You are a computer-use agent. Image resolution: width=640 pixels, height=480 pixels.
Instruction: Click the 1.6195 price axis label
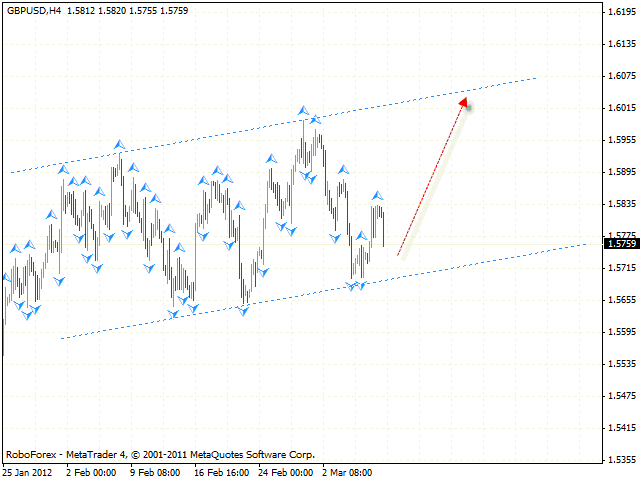coord(621,12)
